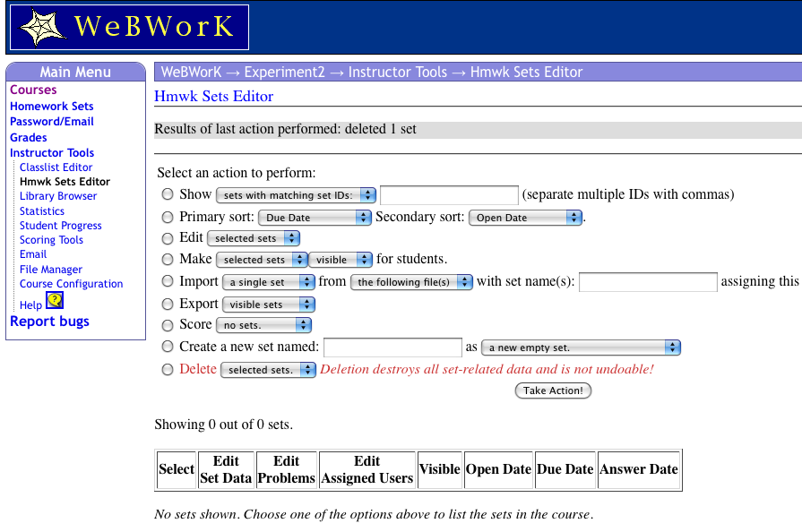Image resolution: width=802 pixels, height=532 pixels.
Task: Select the Make radio button
Action: [x=168, y=259]
